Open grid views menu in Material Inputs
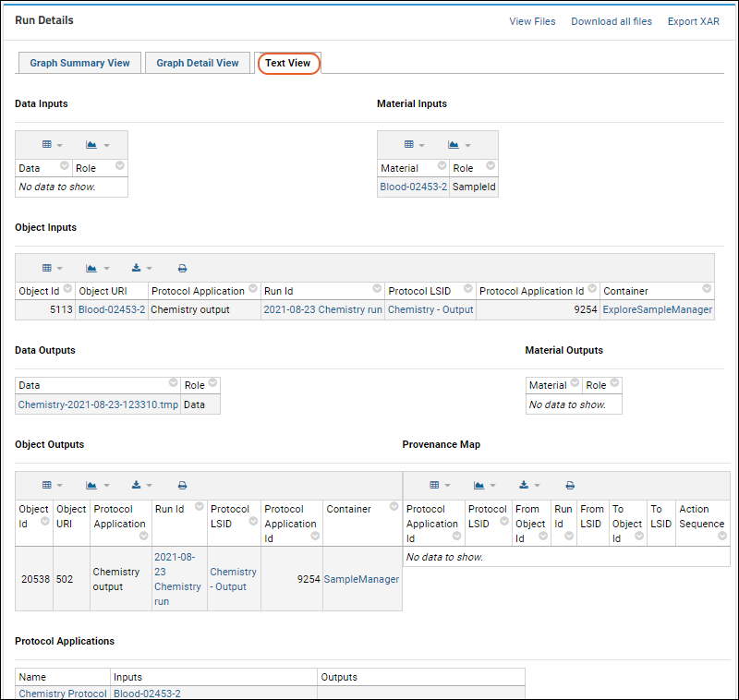The width and height of the screenshot is (739, 700). tap(414, 145)
